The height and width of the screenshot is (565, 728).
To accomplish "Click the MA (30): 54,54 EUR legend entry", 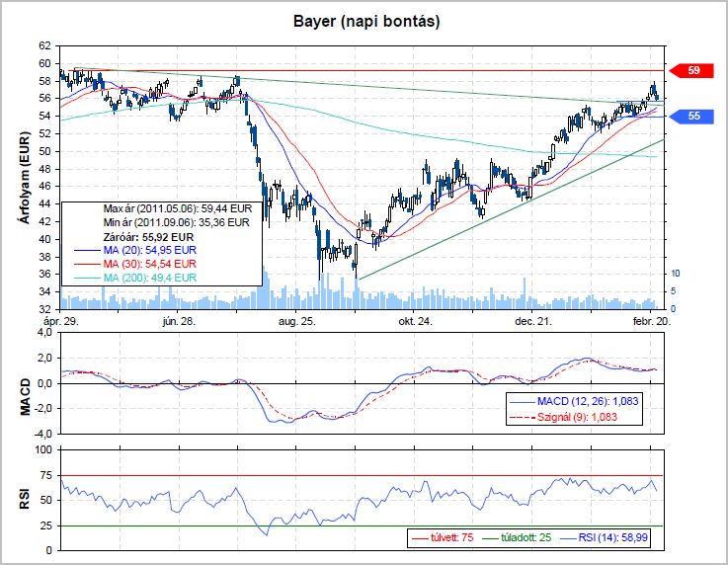I will pyautogui.click(x=135, y=264).
